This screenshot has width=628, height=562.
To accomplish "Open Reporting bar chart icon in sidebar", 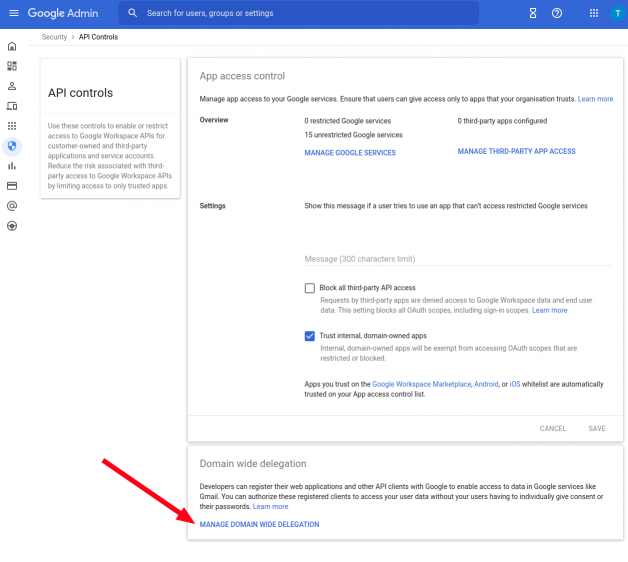I will (x=12, y=165).
